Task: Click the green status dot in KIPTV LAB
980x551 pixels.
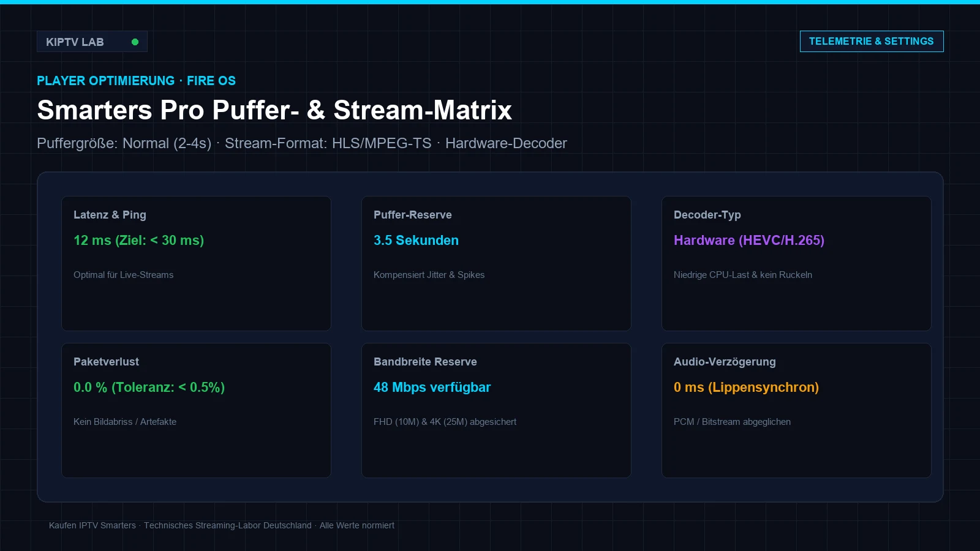Action: 135,42
